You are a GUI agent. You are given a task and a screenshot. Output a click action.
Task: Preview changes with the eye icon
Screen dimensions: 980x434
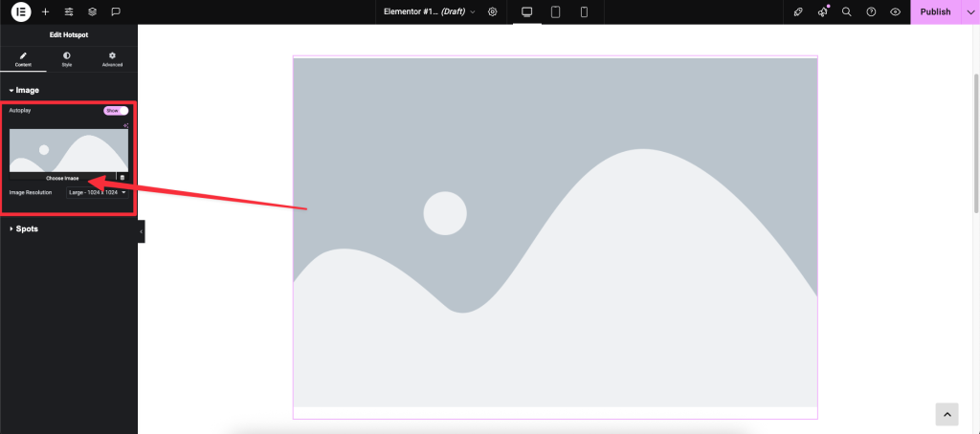(895, 11)
